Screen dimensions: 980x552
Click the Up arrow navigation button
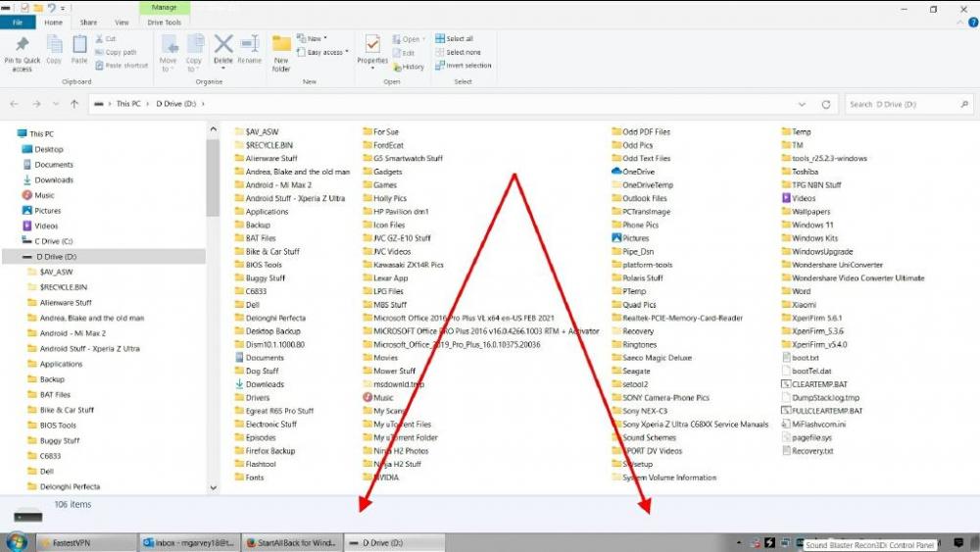74,104
